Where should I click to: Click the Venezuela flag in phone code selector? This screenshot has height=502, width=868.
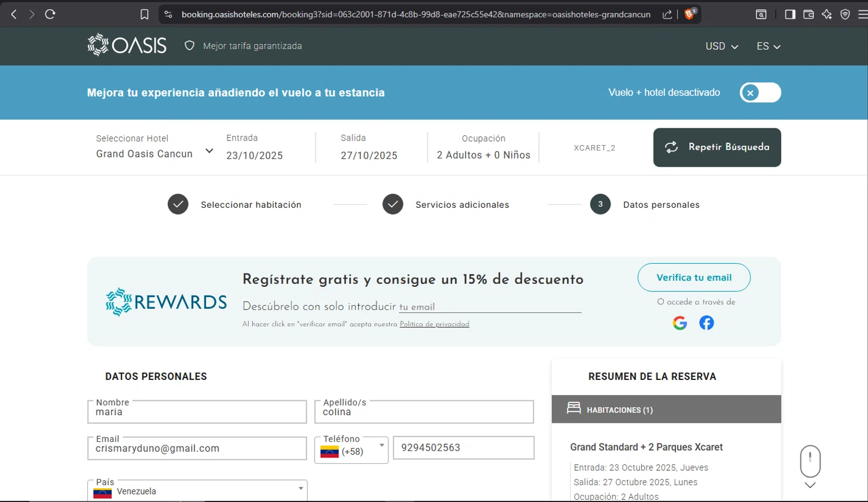329,452
